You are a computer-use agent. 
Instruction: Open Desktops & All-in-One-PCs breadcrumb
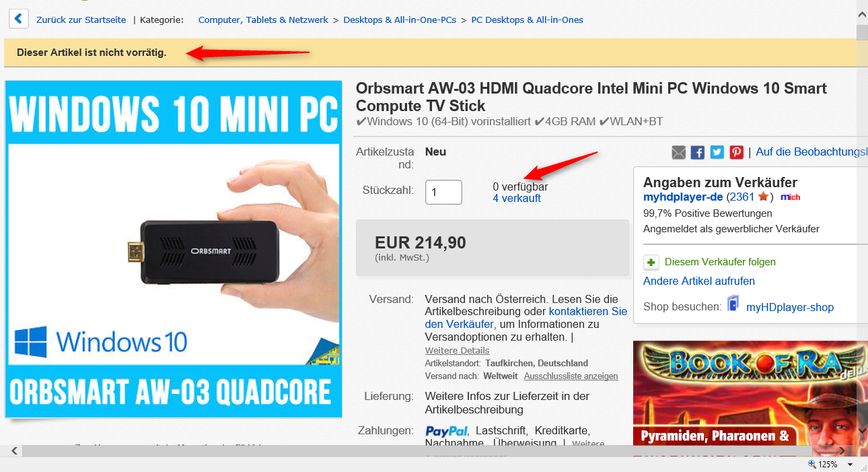coord(400,20)
